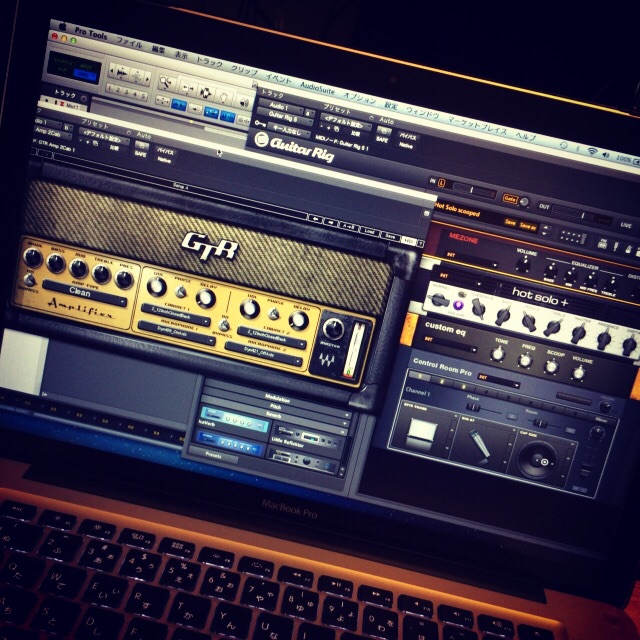Toggle the L input channel button in Guitar Rig
The width and height of the screenshot is (640, 640).
point(442,183)
